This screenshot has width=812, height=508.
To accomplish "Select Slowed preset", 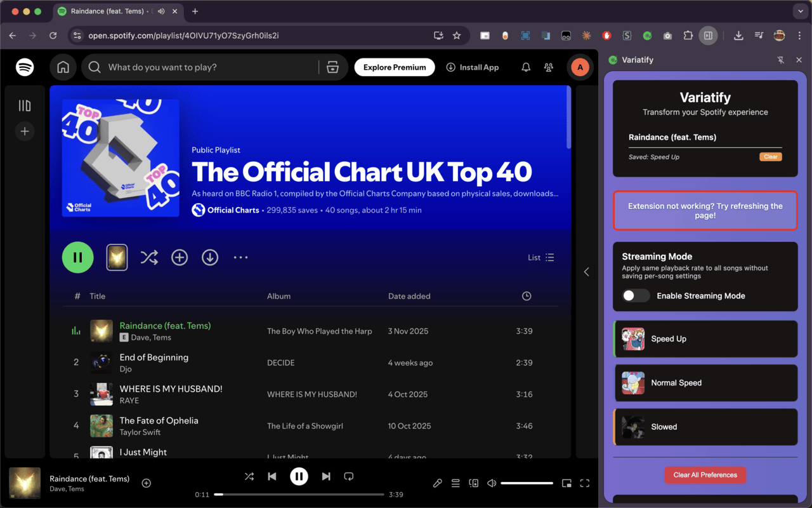I will click(x=705, y=427).
